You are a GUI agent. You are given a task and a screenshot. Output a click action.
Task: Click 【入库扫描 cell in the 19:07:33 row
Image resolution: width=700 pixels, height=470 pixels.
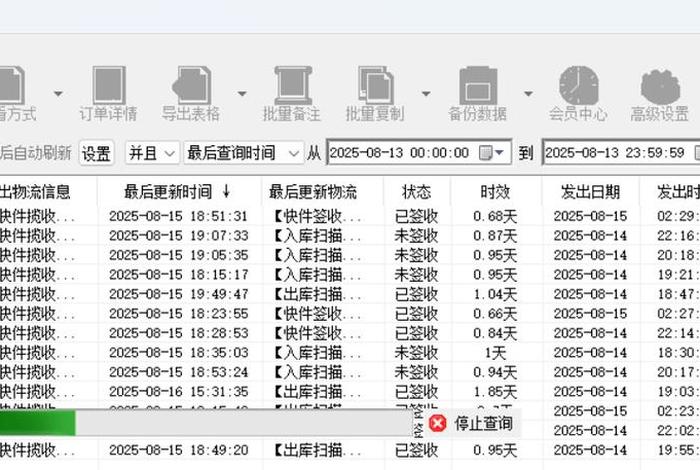click(317, 236)
